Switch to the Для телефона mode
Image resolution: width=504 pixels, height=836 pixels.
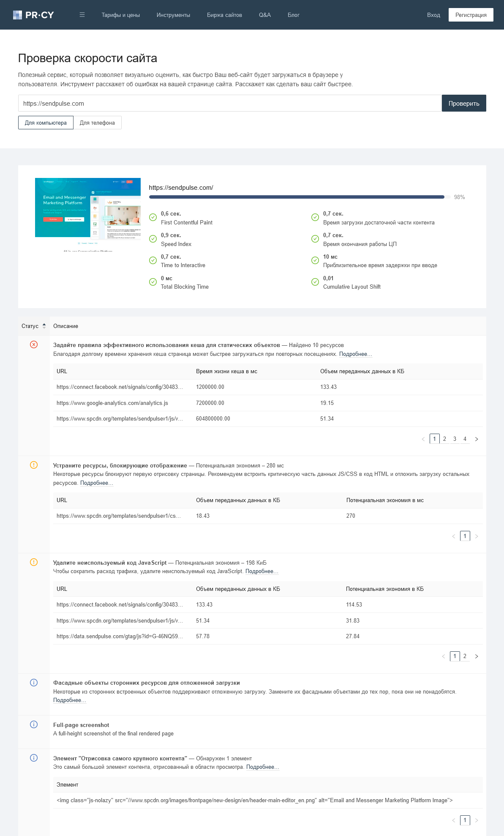97,123
